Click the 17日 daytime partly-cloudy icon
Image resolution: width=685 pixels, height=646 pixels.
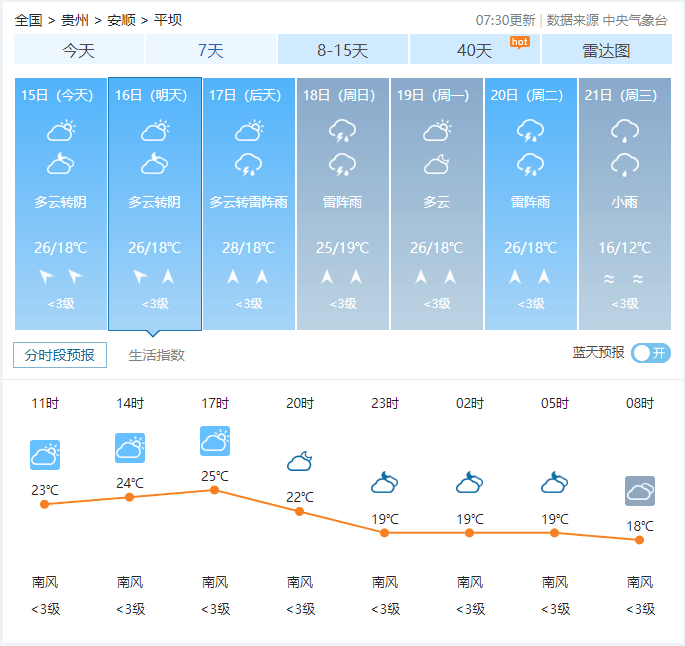(249, 130)
